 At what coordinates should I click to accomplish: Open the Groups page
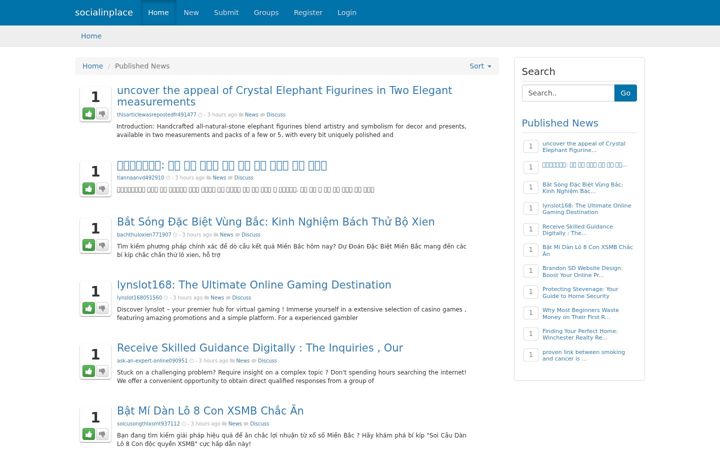click(x=266, y=12)
